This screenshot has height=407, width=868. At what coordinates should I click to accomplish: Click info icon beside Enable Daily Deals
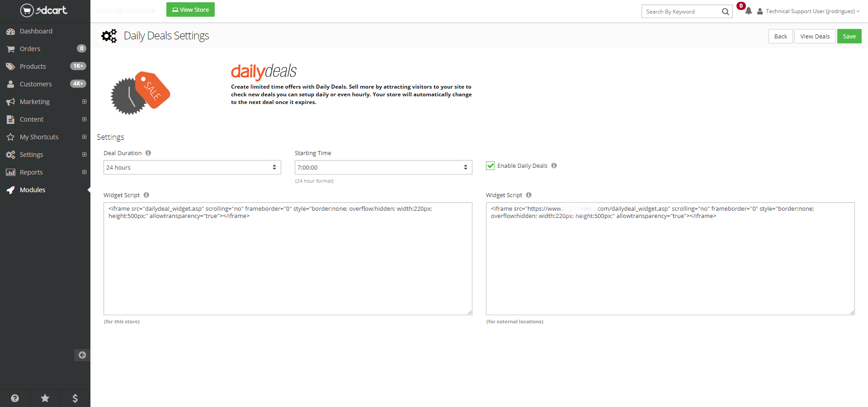click(554, 166)
